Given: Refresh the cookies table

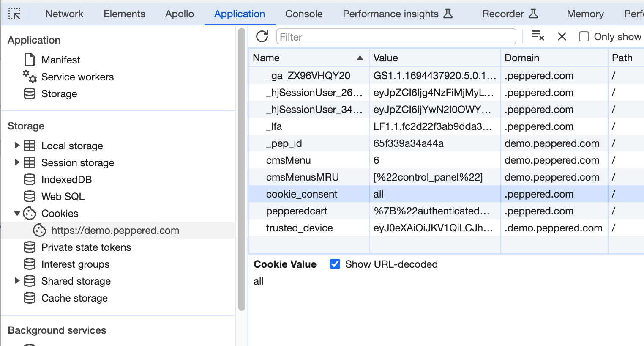Looking at the screenshot, I should coord(262,36).
